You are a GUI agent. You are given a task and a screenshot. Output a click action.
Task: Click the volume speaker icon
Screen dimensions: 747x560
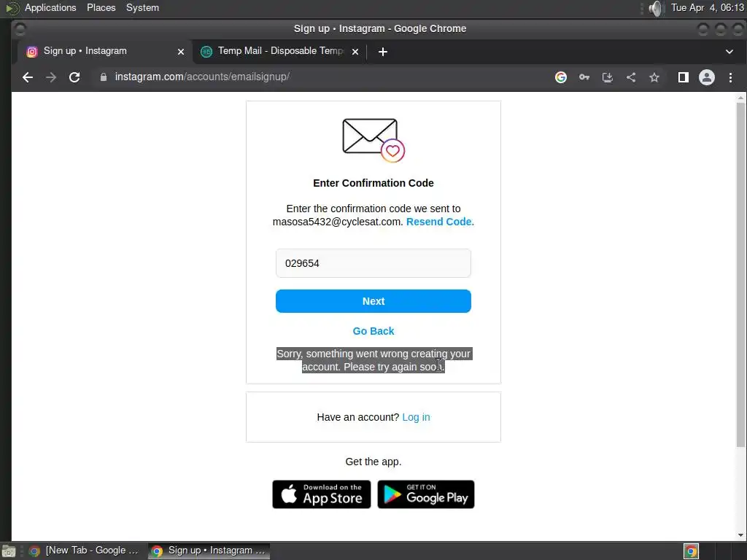657,8
